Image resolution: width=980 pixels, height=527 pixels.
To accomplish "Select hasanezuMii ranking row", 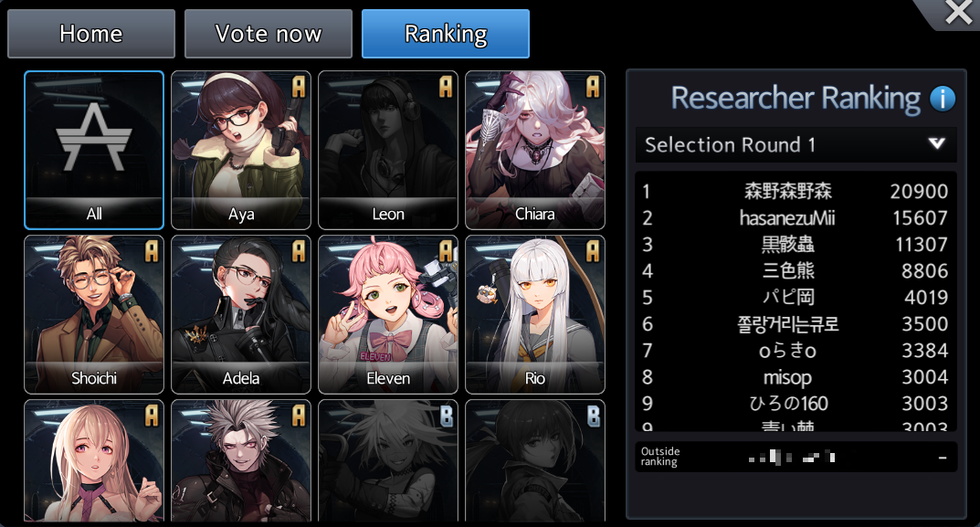I will [796, 217].
